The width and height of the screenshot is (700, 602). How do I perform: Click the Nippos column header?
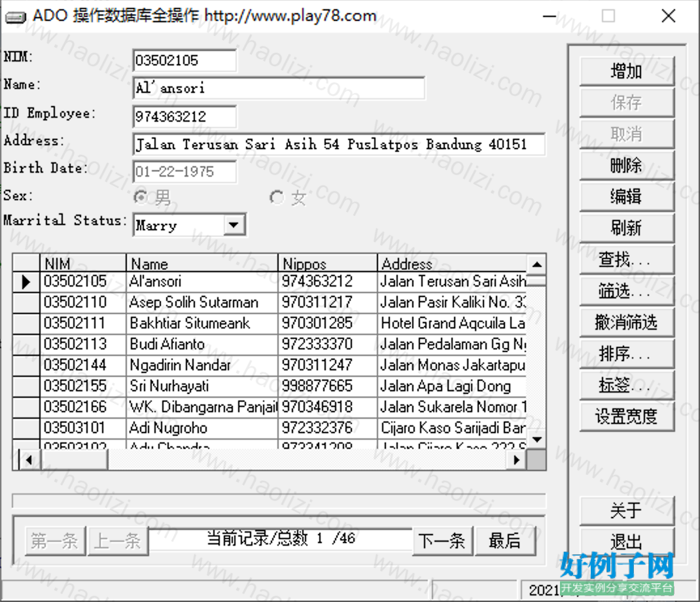click(328, 264)
